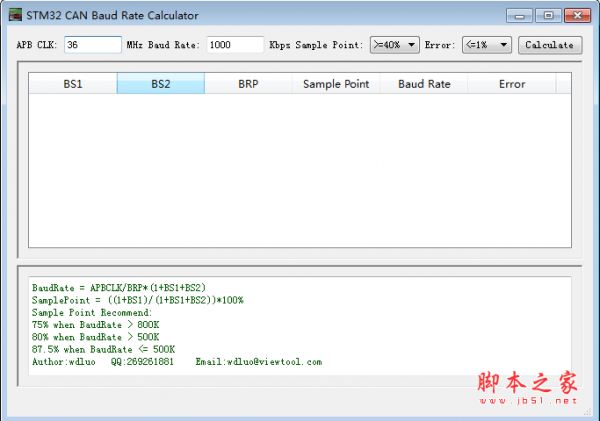Sort by the Error column header
Viewport: 600px width, 421px height.
512,83
